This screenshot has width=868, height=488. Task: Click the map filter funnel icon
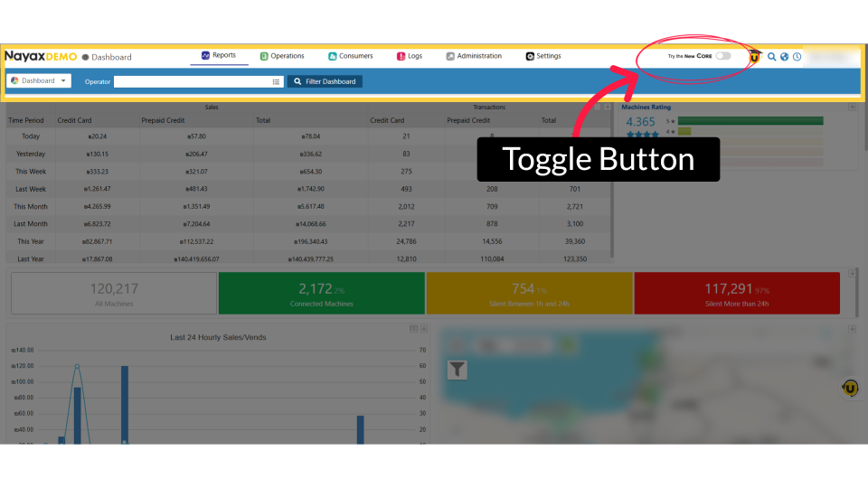pyautogui.click(x=458, y=369)
